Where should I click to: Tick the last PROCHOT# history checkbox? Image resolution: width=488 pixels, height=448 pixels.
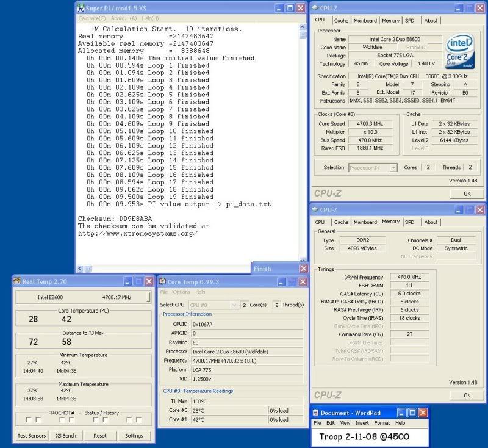tap(139, 419)
